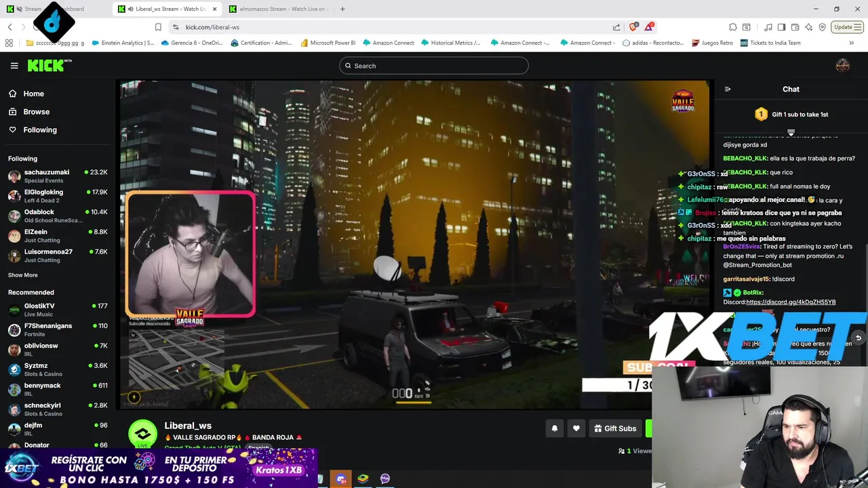
Task: Open a new browser tab
Action: (x=342, y=9)
